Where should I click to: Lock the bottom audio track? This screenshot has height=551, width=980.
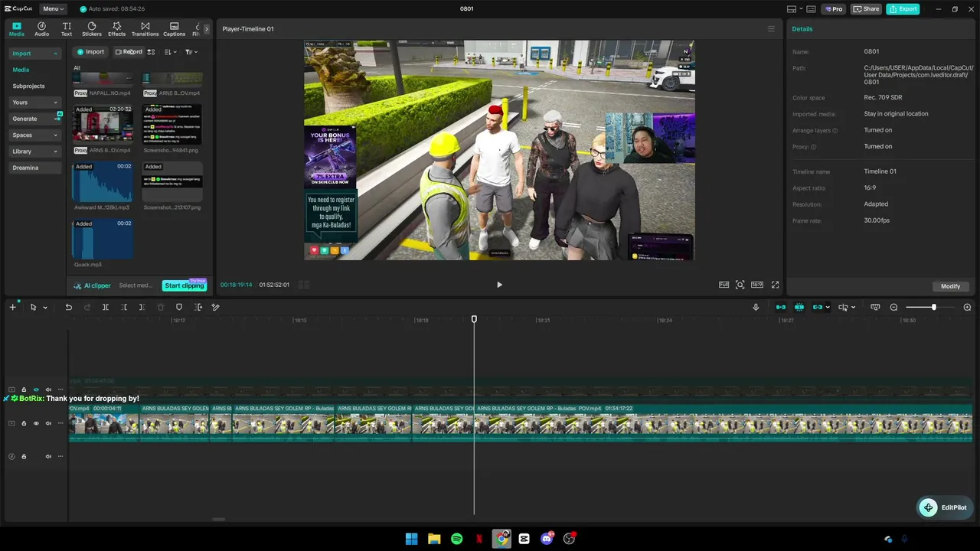click(x=24, y=456)
